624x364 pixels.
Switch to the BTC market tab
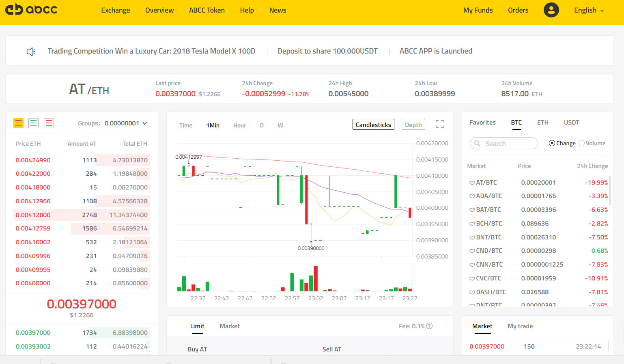[516, 123]
